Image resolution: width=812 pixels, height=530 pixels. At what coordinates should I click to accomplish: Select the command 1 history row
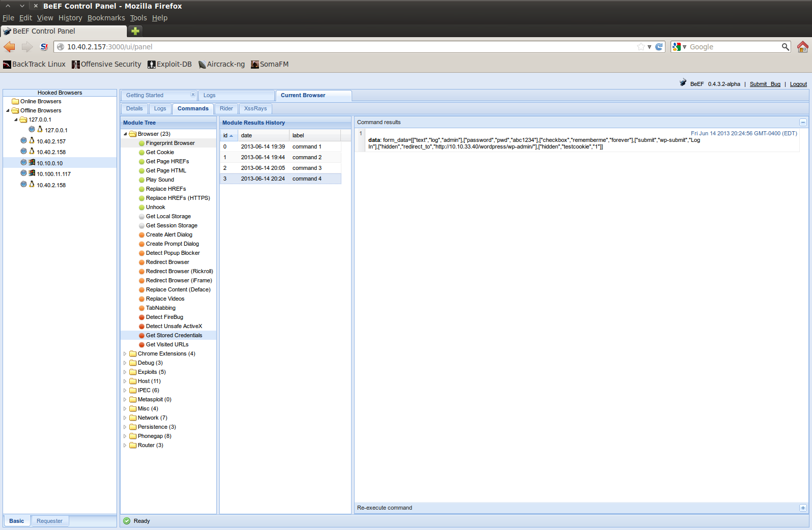click(x=281, y=146)
